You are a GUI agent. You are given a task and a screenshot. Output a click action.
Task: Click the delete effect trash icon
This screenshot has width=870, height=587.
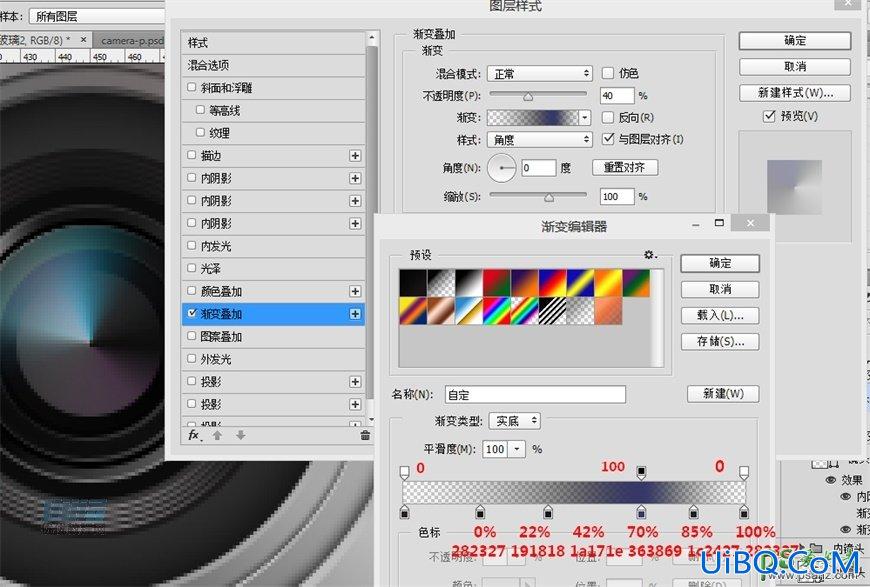click(x=365, y=436)
